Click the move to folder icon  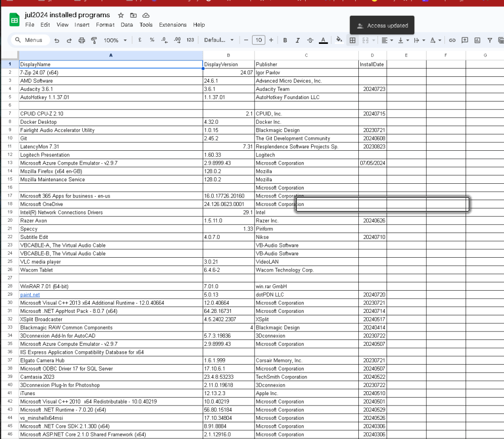pos(133,15)
